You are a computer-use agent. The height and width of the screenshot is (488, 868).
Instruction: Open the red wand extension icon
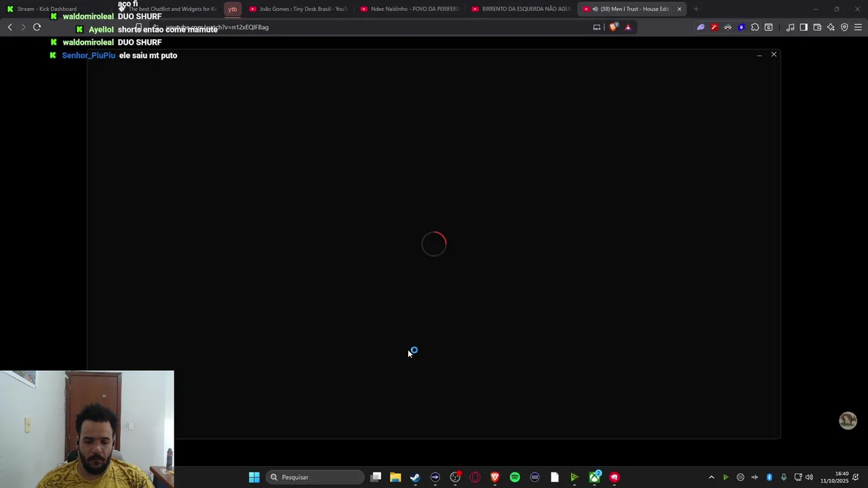[x=714, y=27]
